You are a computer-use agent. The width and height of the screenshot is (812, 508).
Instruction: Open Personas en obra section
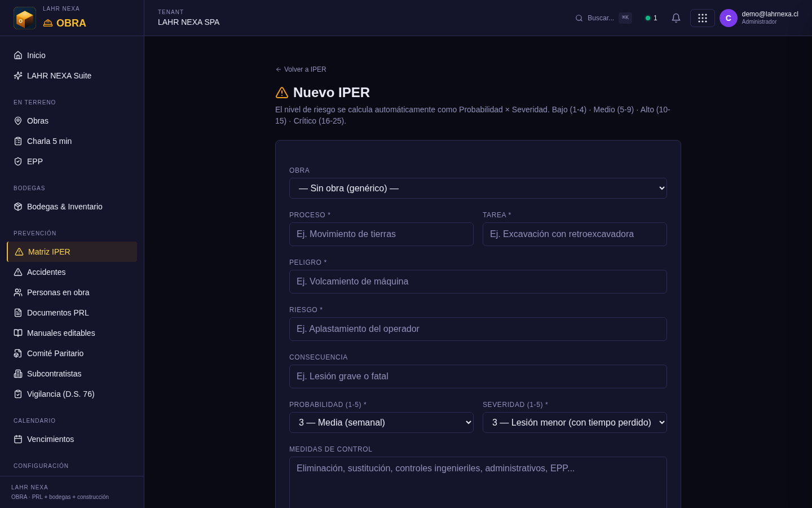72,292
